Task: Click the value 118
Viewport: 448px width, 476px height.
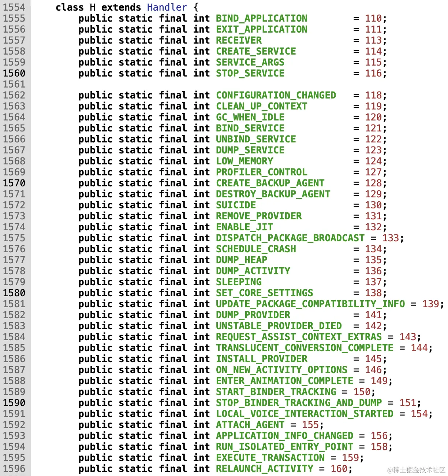Action: click(x=373, y=95)
